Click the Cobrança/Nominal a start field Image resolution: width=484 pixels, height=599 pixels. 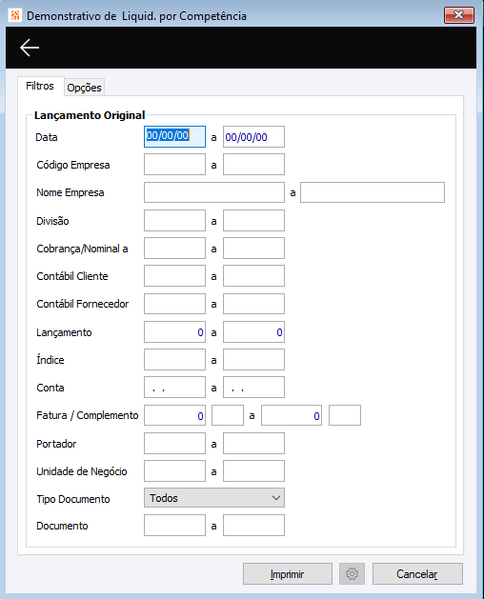point(175,248)
